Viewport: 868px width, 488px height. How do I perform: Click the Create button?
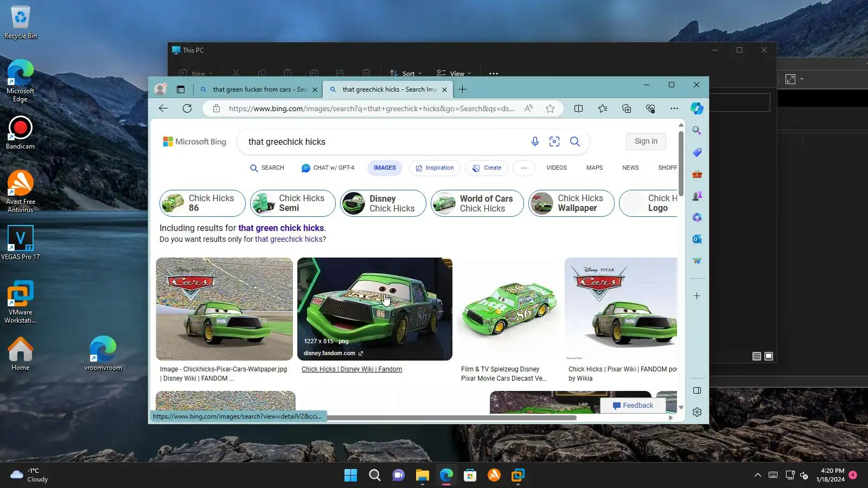click(487, 168)
